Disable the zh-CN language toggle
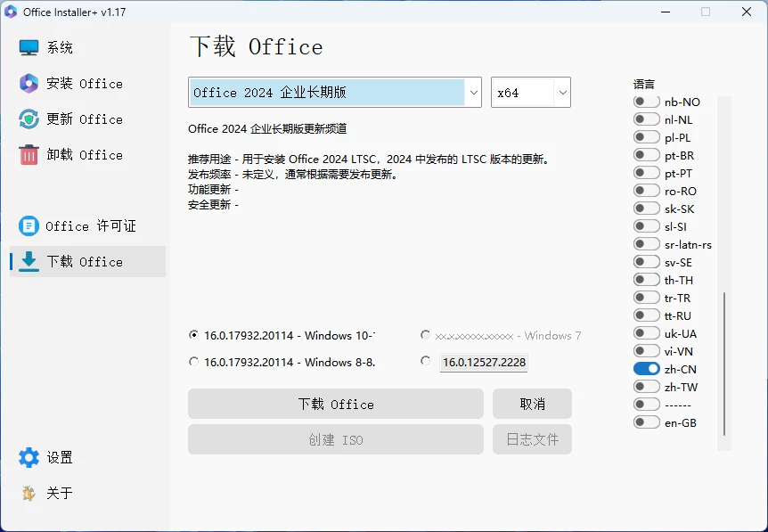Viewport: 768px width, 532px height. click(647, 369)
